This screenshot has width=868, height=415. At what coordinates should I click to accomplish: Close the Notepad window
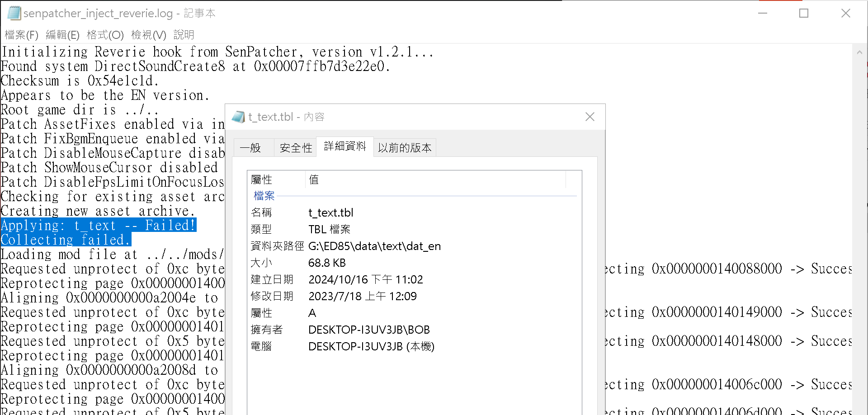[846, 13]
